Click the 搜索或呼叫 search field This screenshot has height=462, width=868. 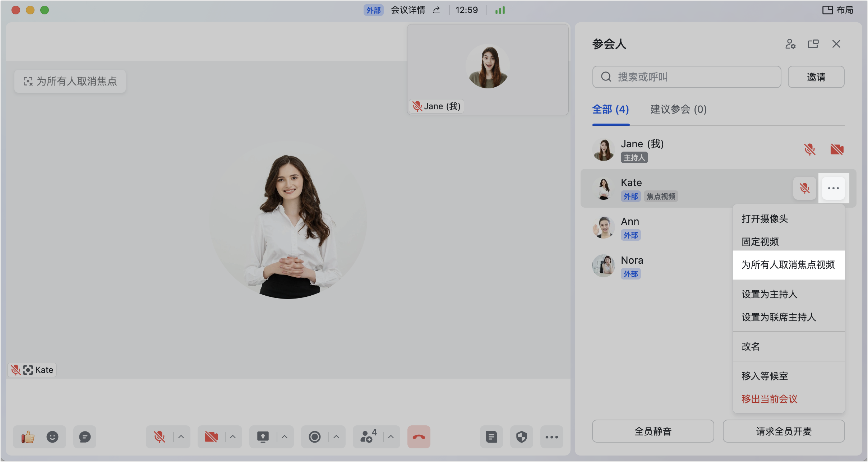pyautogui.click(x=687, y=77)
